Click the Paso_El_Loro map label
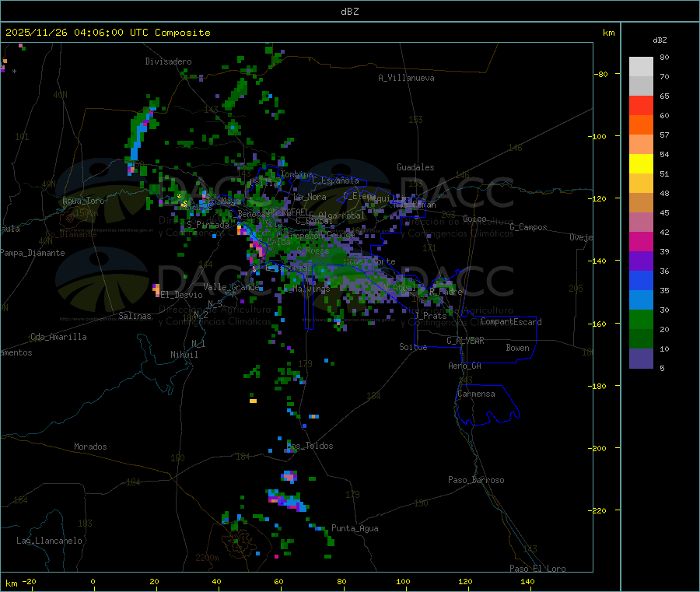Viewport: 700px width, 592px height. pos(537,569)
